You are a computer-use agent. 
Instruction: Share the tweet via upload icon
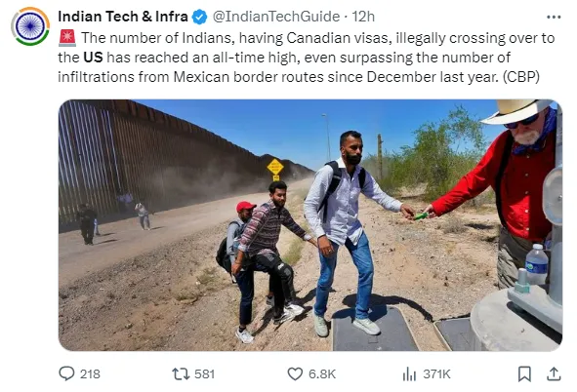pyautogui.click(x=554, y=374)
